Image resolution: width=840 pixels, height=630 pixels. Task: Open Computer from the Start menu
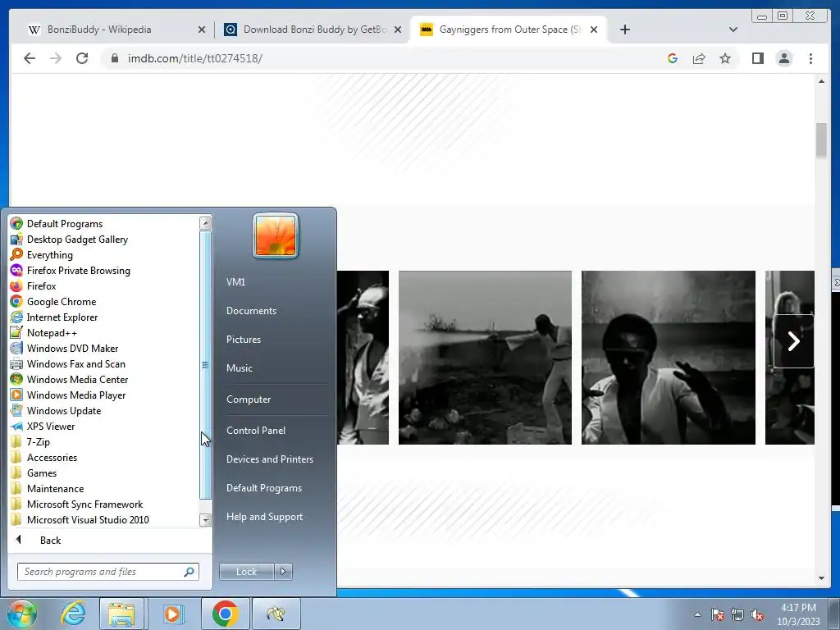(x=249, y=399)
